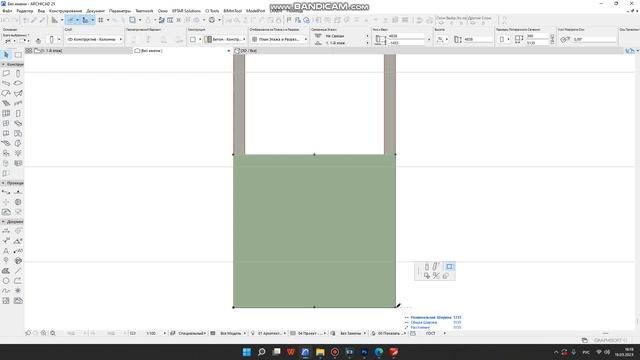Open the Файл menu
The image size is (640, 360).
pos(7,11)
